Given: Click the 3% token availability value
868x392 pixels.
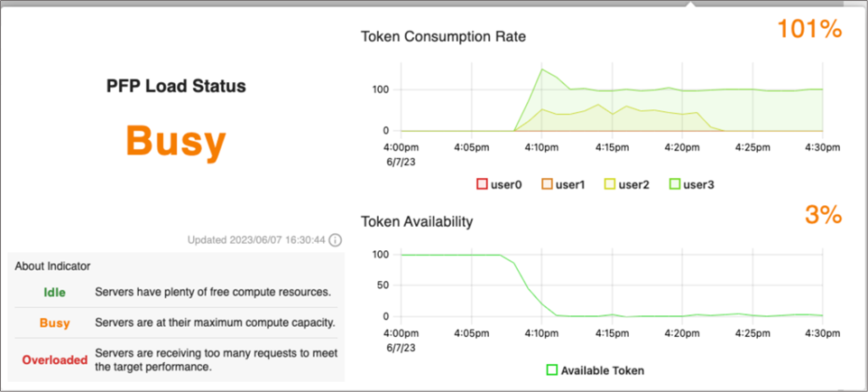Looking at the screenshot, I should click(x=823, y=215).
